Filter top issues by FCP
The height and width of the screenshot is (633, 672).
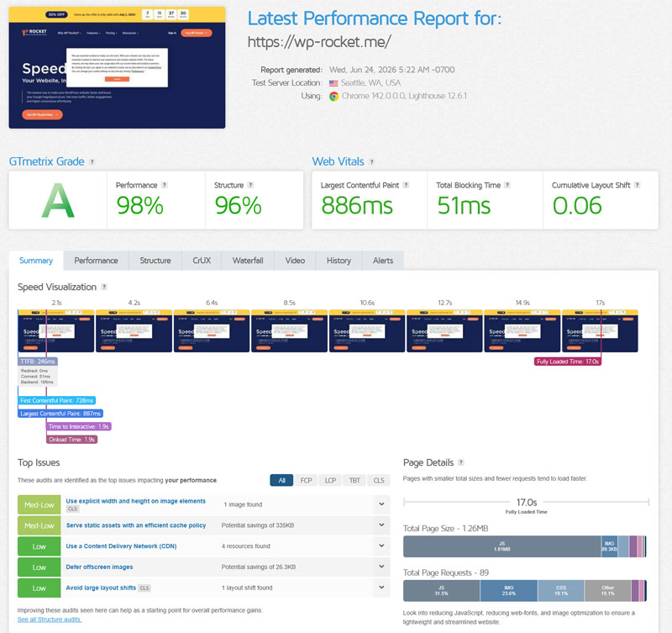click(x=306, y=480)
